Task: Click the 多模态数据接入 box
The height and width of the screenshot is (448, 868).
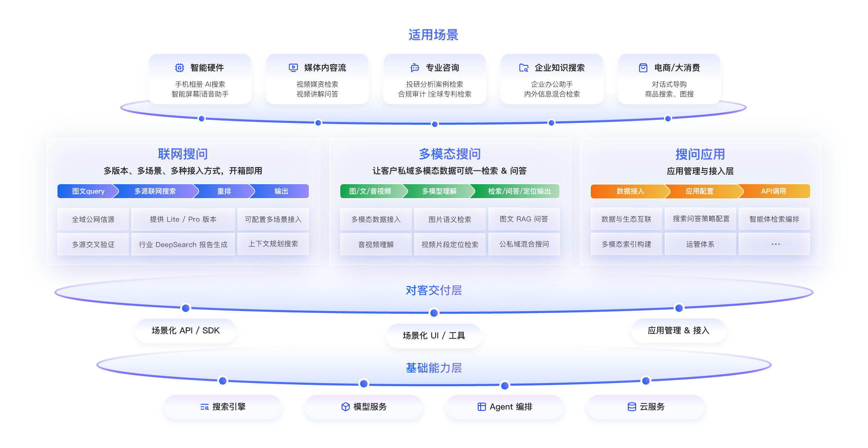Action: [376, 219]
